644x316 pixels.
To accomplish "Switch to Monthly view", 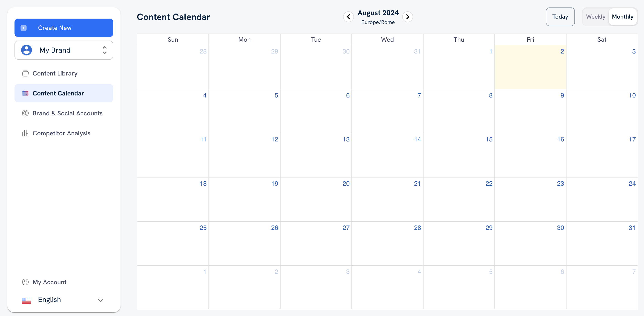I will click(x=622, y=17).
